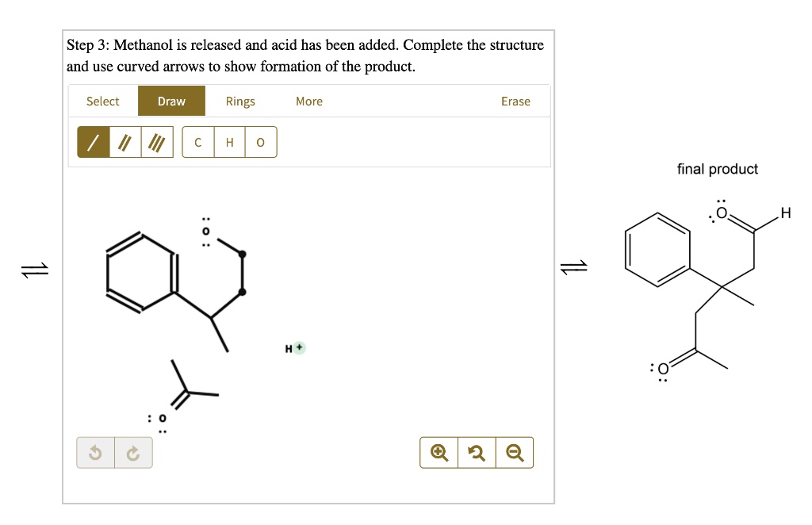The image size is (812, 525).
Task: Select the double bond tool
Action: [124, 142]
